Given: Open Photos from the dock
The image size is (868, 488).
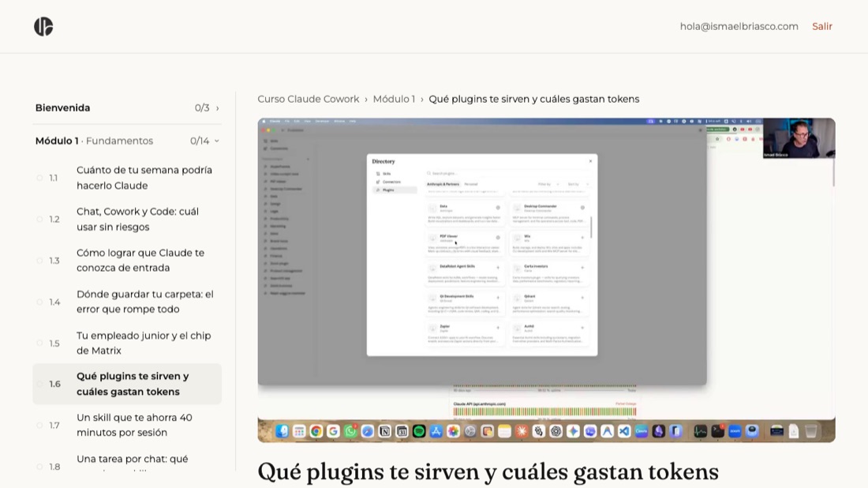Looking at the screenshot, I should point(454,431).
